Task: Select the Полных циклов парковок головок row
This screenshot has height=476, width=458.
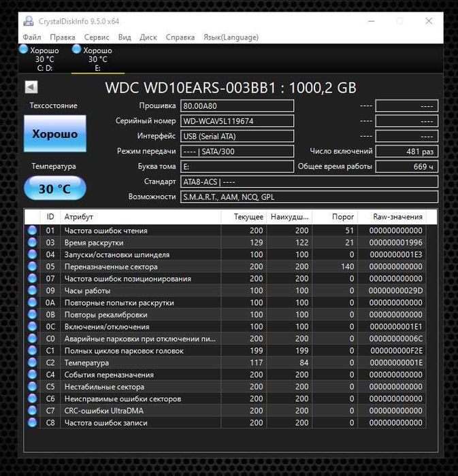Action: pyautogui.click(x=225, y=350)
